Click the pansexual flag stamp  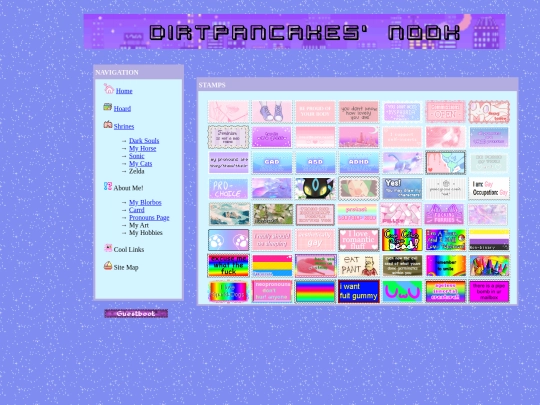point(272,266)
